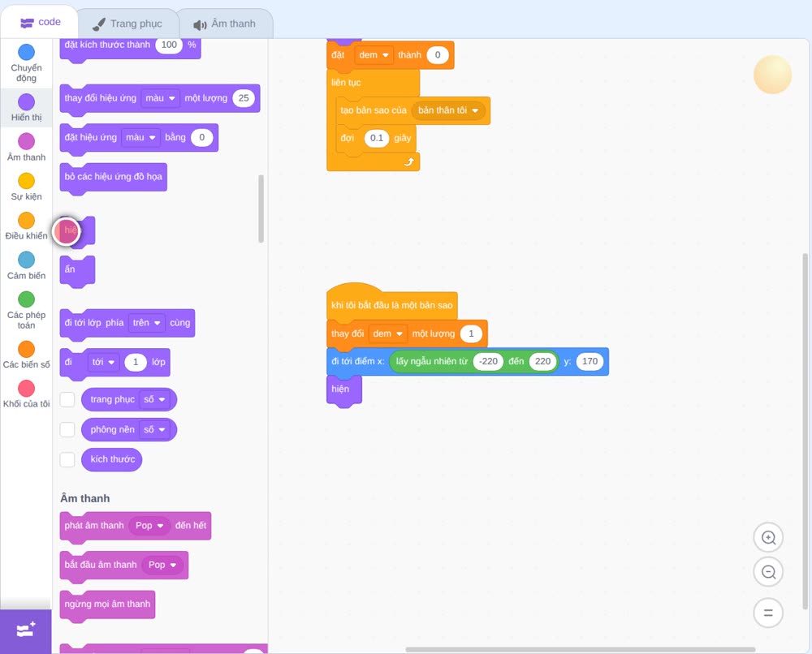Tick the kích thước reporter checkbox

tap(67, 459)
